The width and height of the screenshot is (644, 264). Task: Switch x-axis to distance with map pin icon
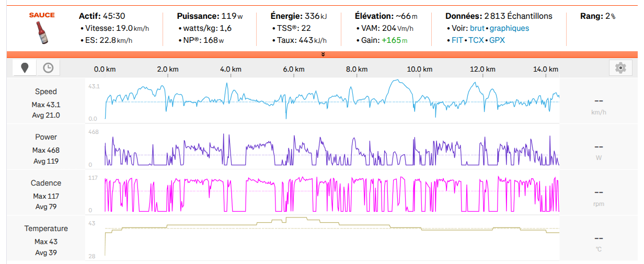(x=25, y=67)
